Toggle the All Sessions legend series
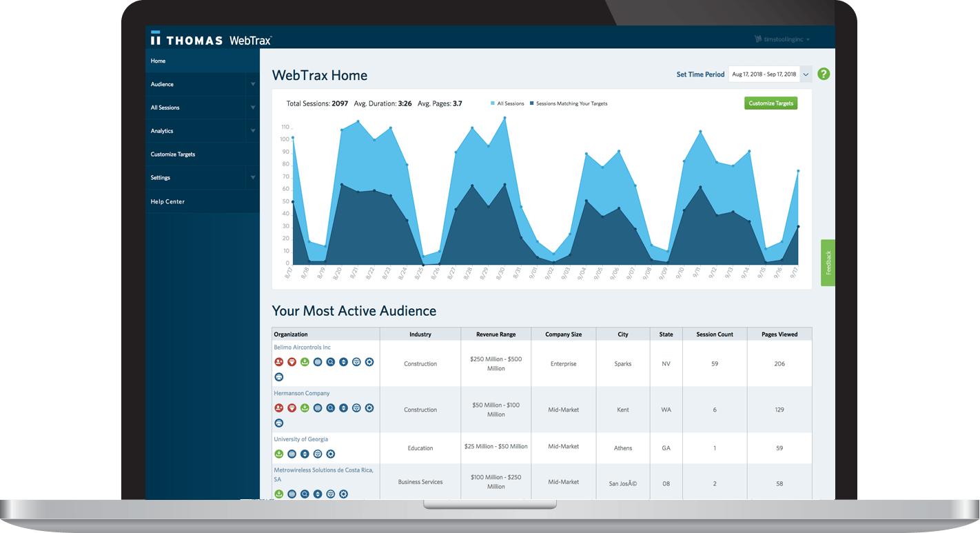The height and width of the screenshot is (533, 980). click(507, 103)
